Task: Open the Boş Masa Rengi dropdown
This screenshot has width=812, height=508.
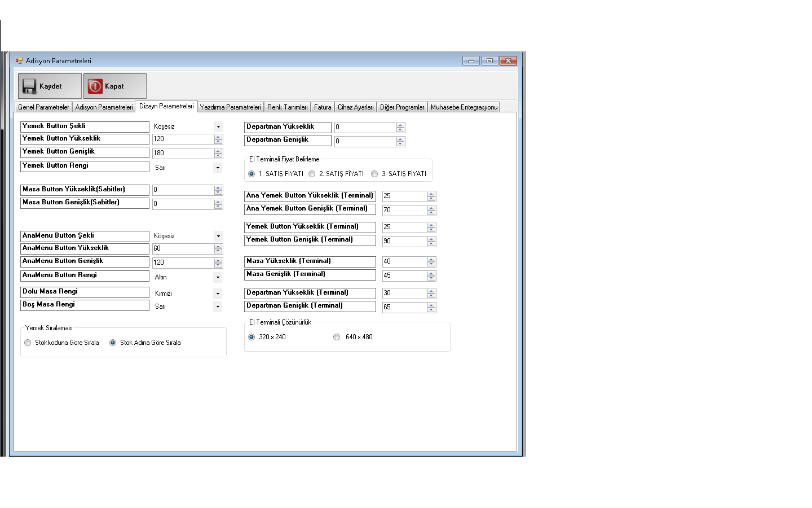Action: (x=218, y=307)
